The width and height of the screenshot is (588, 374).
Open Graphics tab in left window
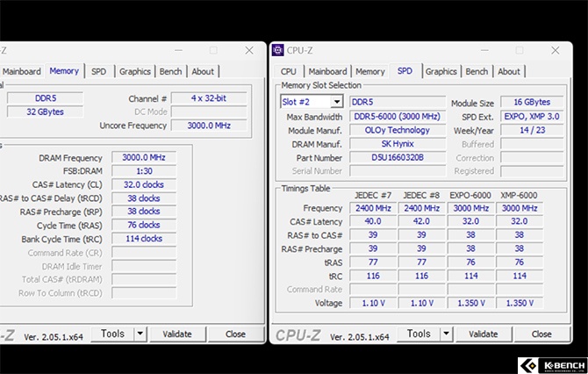click(135, 71)
